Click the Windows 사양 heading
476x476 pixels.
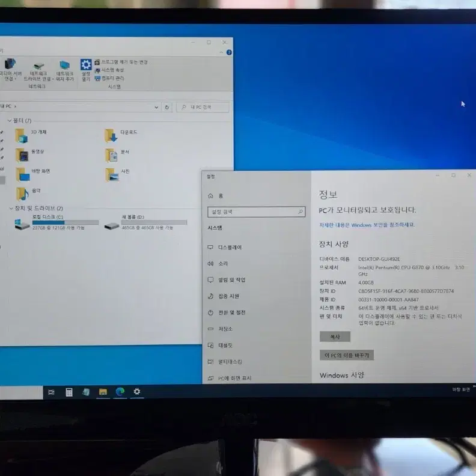341,375
